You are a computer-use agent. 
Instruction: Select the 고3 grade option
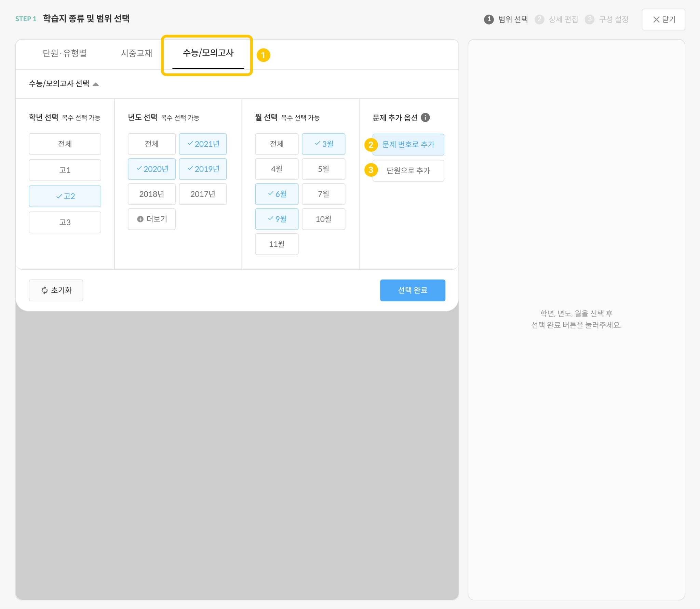[x=65, y=222]
